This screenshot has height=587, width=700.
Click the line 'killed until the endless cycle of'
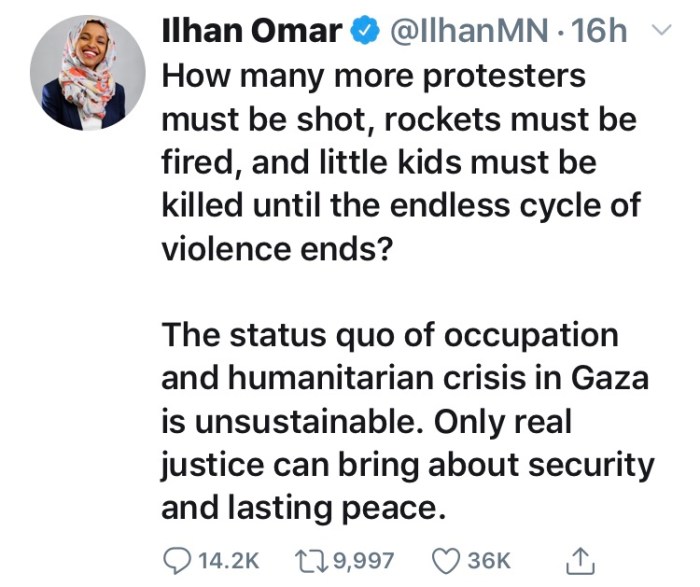click(x=397, y=203)
